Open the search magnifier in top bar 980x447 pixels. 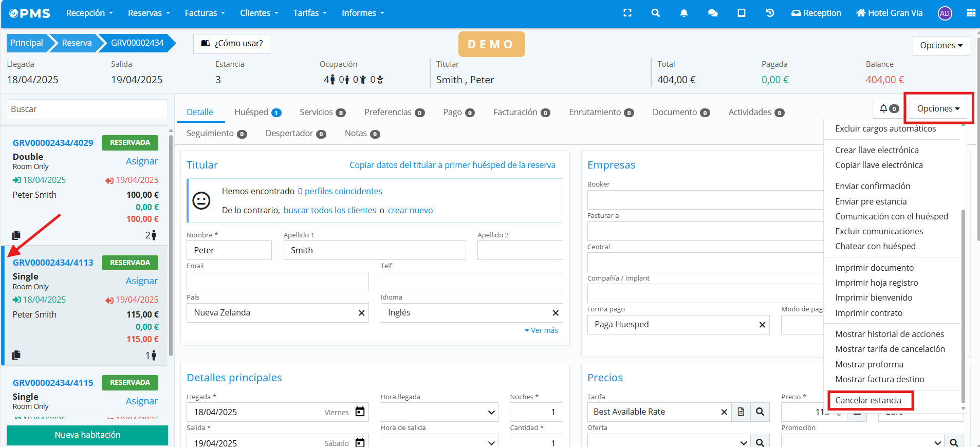tap(655, 13)
